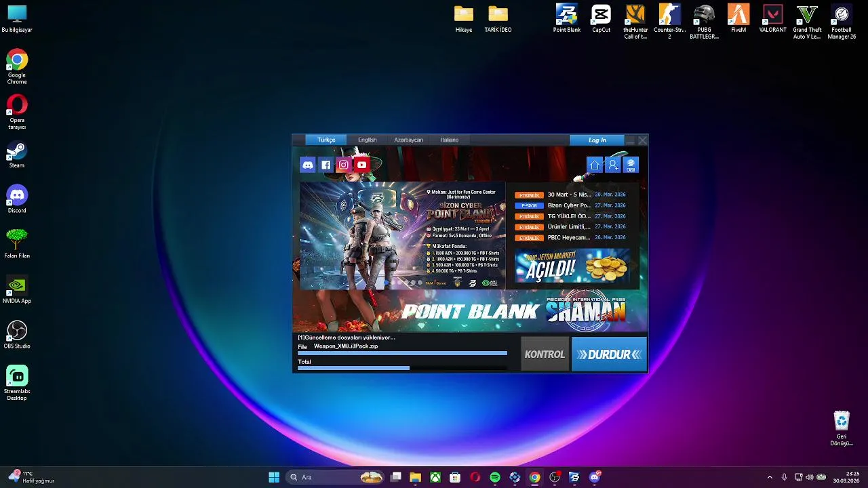The width and height of the screenshot is (868, 488).
Task: Click the register account icon (person with plus)
Action: pyautogui.click(x=613, y=165)
